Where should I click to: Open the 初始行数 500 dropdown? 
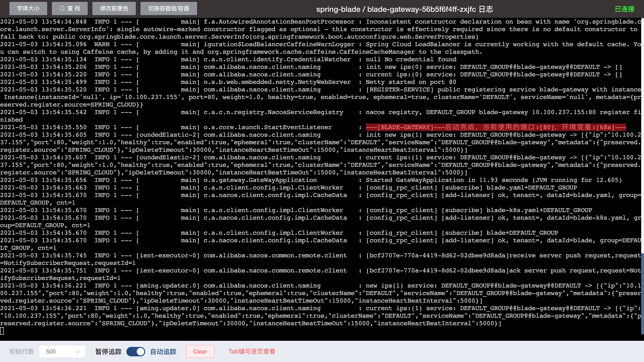pos(62,351)
